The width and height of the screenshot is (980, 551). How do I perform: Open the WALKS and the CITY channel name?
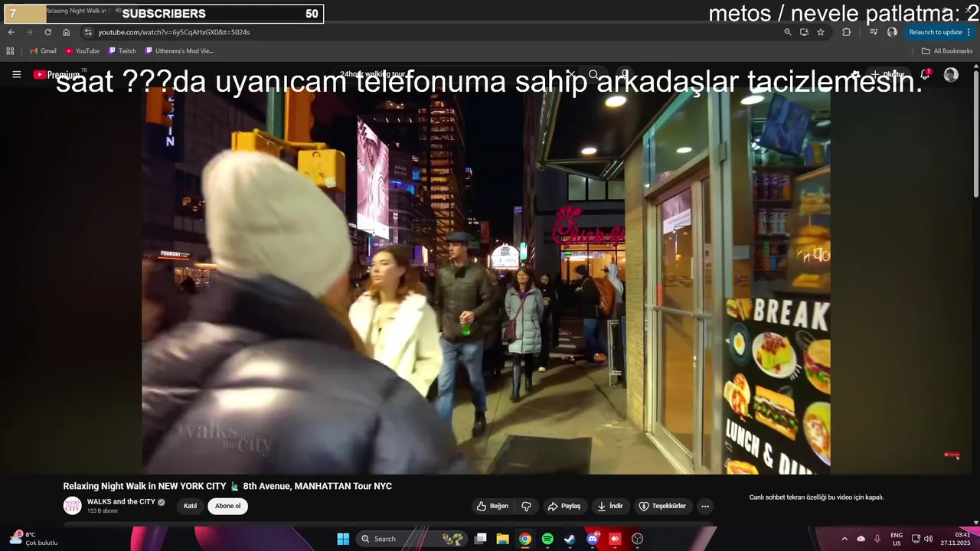tap(121, 501)
